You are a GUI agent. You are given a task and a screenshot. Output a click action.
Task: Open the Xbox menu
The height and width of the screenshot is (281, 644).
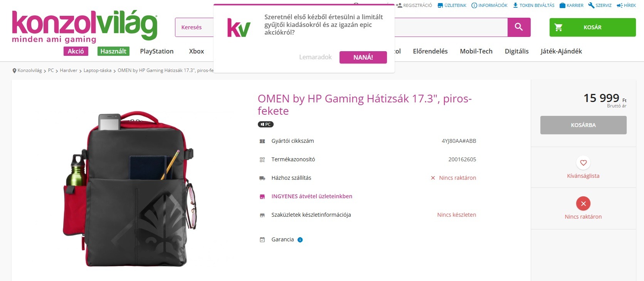(x=197, y=51)
